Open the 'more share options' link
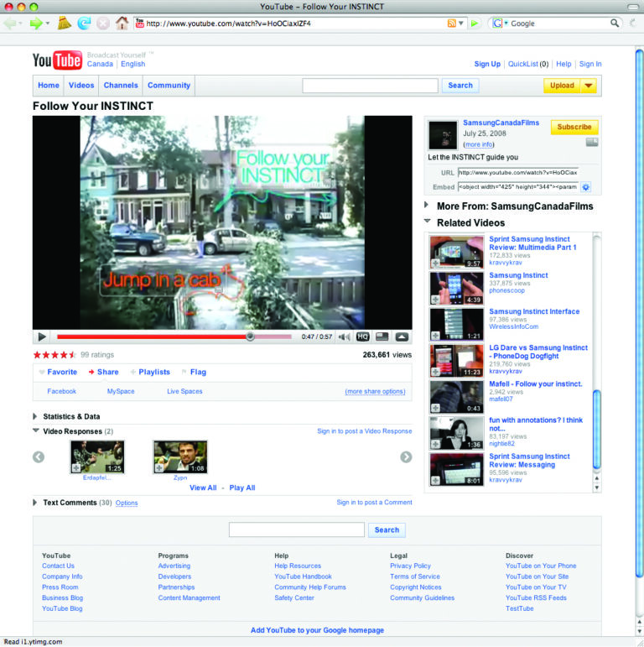 pos(375,392)
